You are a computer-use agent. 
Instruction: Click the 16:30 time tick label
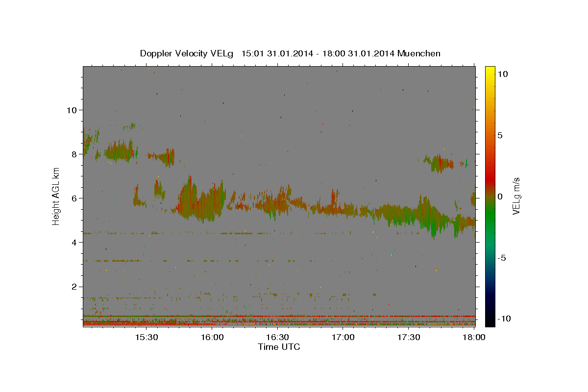(278, 338)
